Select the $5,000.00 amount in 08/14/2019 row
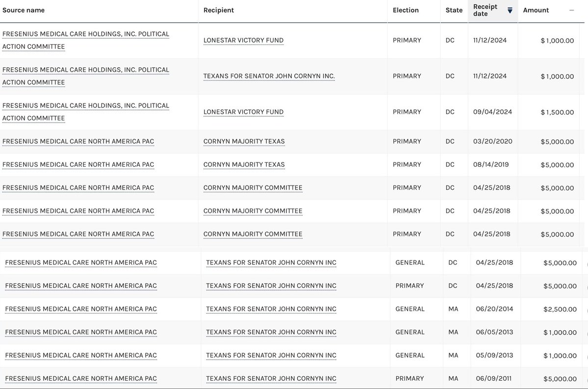 (557, 165)
